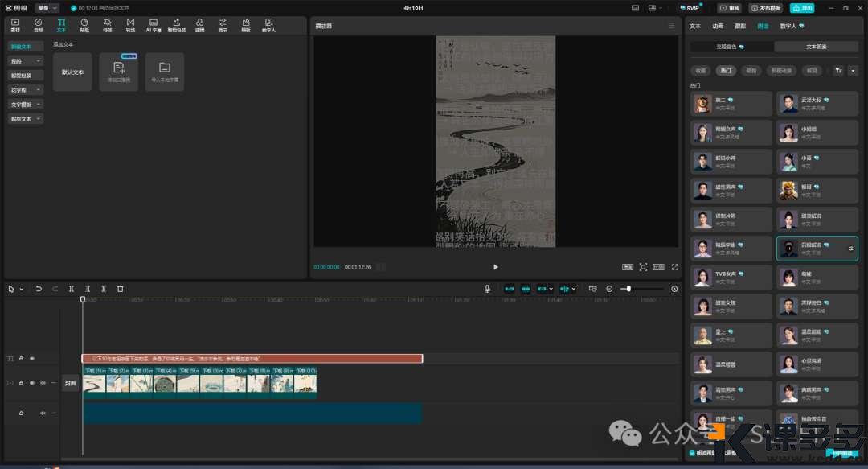Switch to the 动画 tab in right panel

[x=718, y=26]
